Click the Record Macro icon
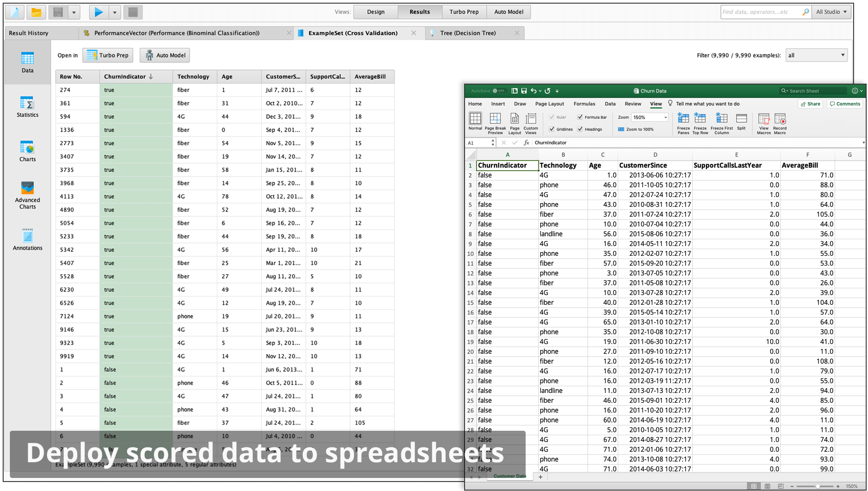Viewport: 868px width, 491px height. (x=780, y=123)
